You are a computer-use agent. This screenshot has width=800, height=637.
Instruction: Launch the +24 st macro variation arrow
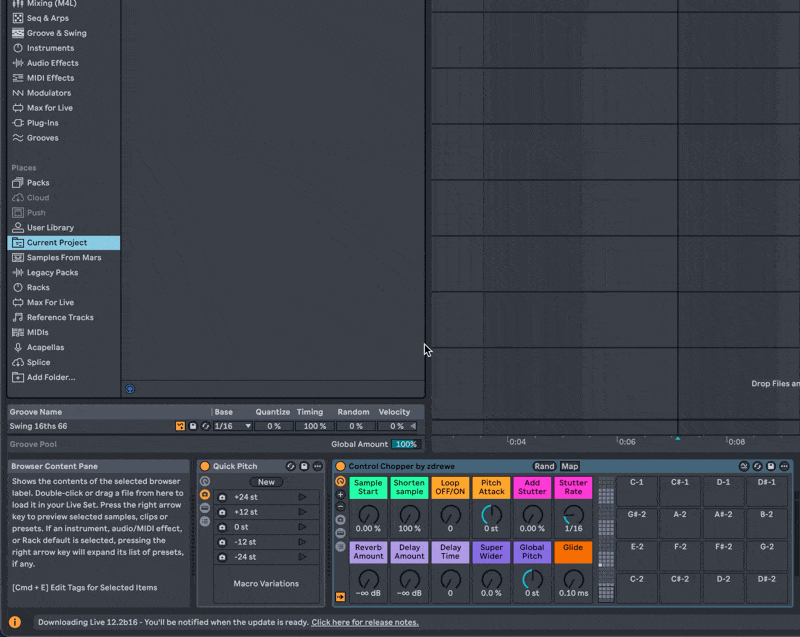pos(303,497)
